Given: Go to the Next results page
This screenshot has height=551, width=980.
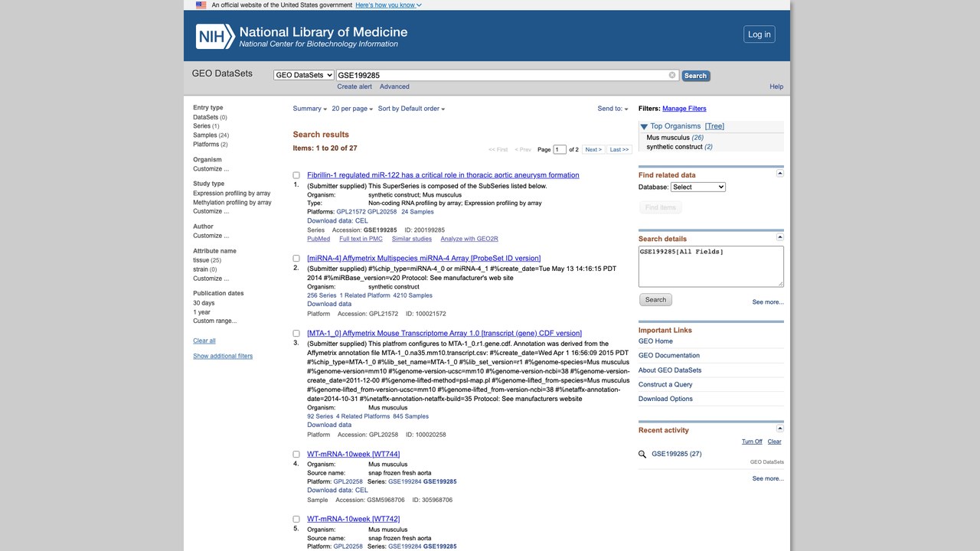Looking at the screenshot, I should click(593, 150).
